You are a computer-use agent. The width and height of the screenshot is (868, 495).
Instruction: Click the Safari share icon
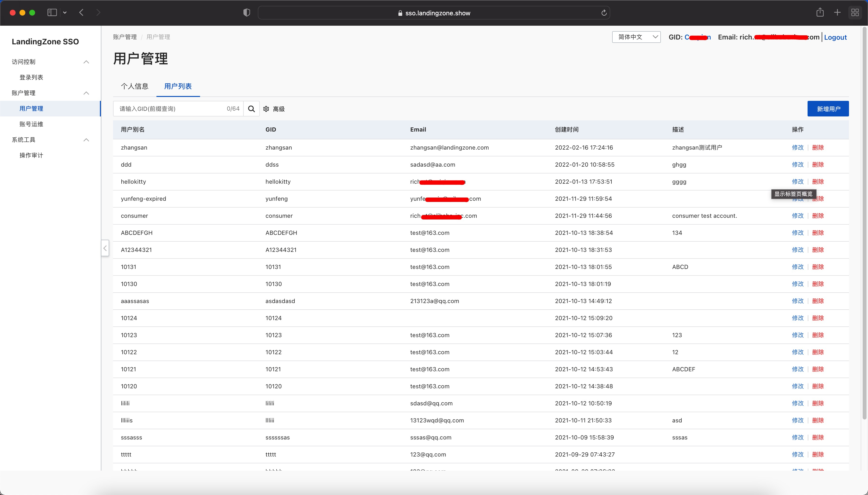point(820,13)
